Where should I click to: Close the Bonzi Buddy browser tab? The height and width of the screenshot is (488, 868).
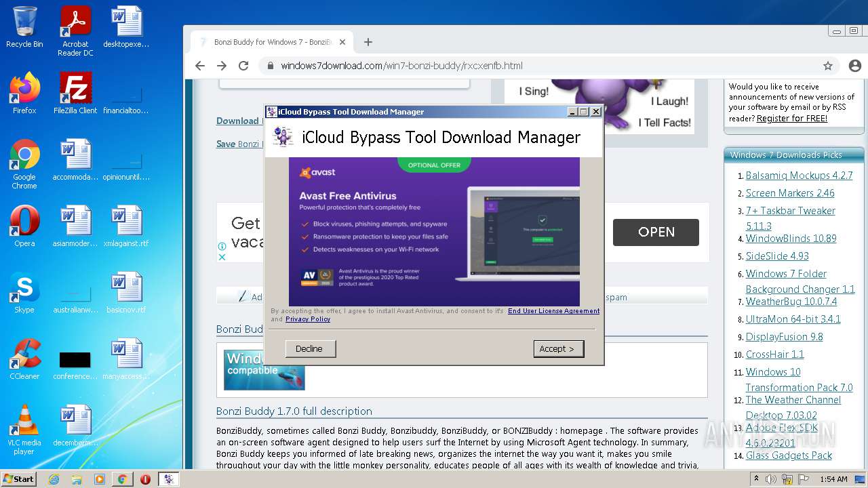(342, 42)
